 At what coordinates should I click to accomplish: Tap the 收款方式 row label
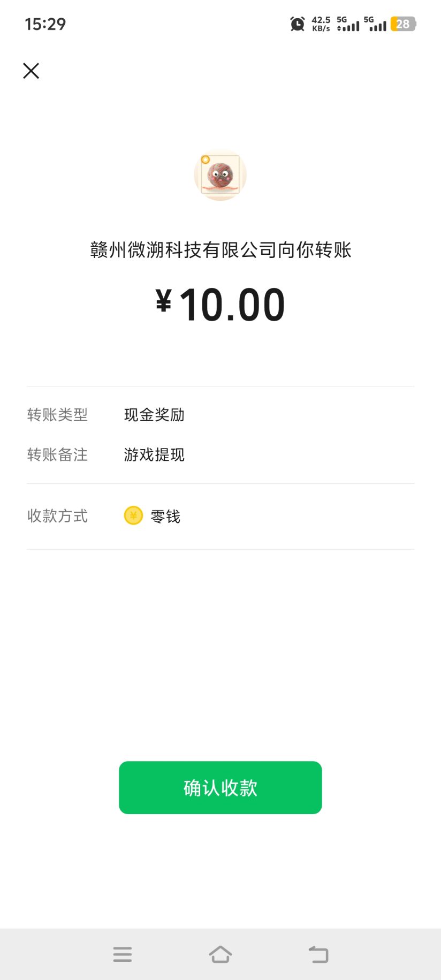[x=57, y=516]
